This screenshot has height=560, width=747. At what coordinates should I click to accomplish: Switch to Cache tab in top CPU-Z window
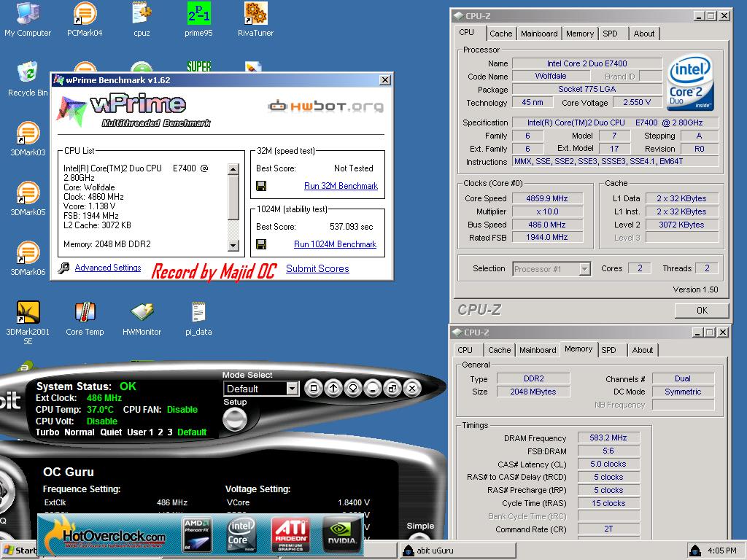click(500, 34)
